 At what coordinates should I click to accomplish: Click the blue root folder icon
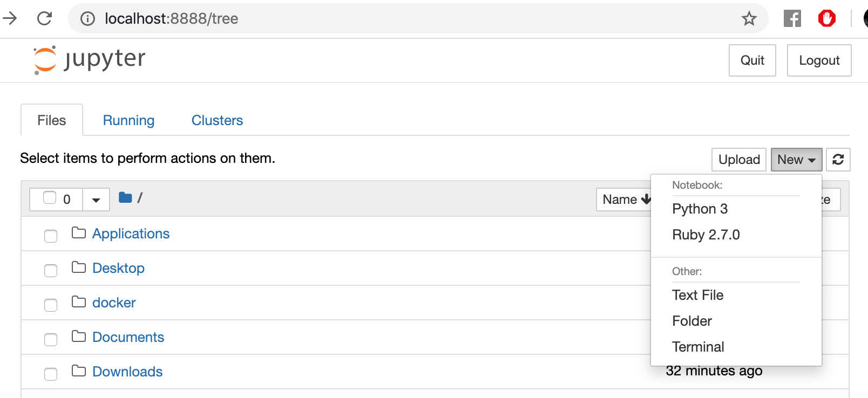(x=125, y=198)
